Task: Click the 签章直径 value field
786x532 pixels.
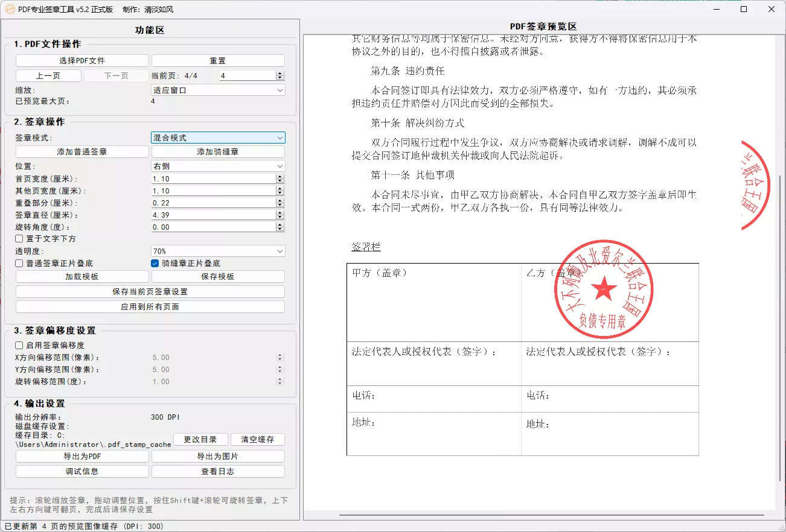Action: [214, 215]
